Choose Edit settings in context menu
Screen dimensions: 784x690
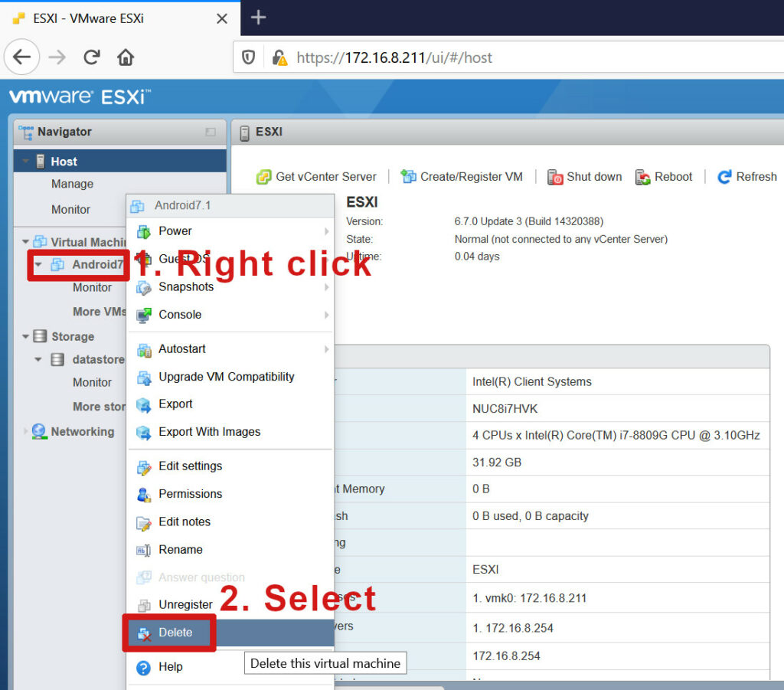pos(230,466)
